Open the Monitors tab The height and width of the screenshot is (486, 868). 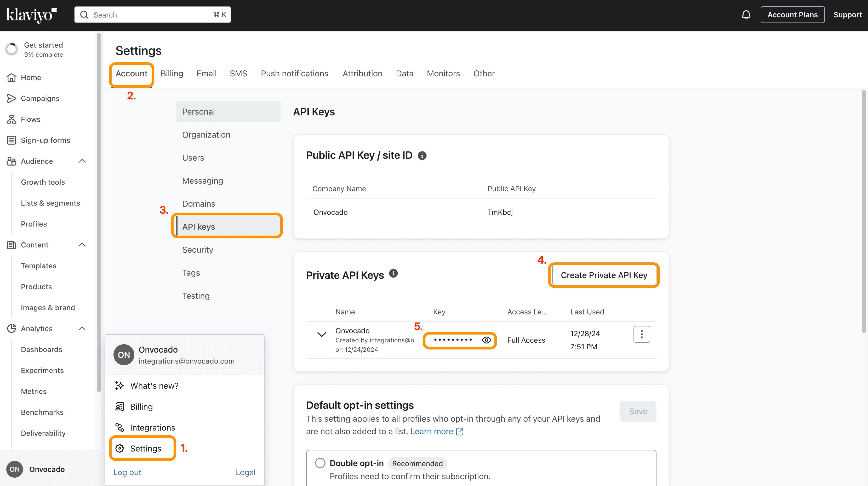[x=443, y=74]
